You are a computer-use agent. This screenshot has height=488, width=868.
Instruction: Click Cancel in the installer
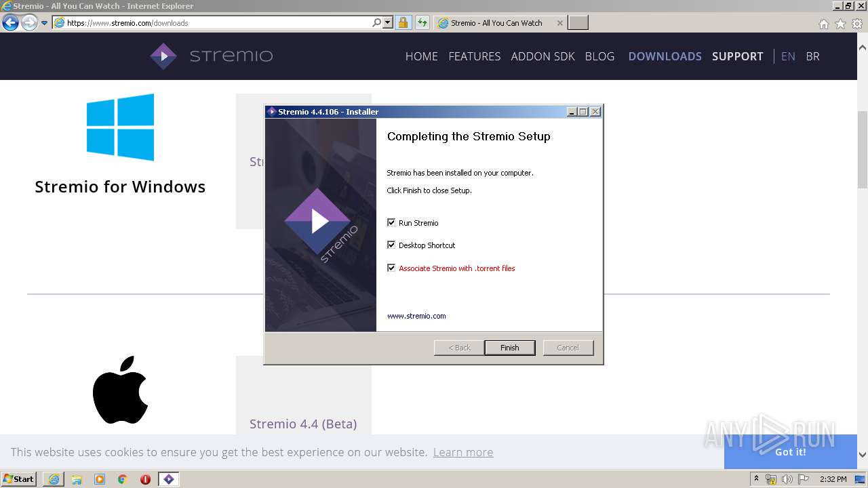point(568,348)
